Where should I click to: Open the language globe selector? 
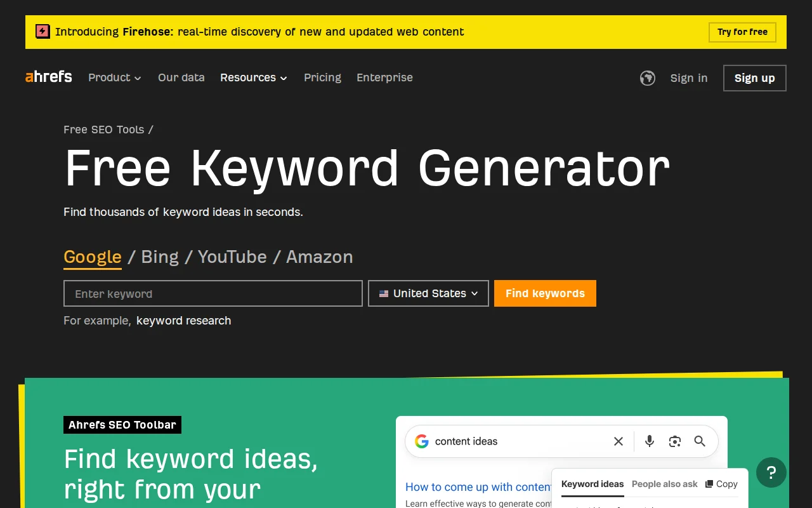tap(647, 77)
